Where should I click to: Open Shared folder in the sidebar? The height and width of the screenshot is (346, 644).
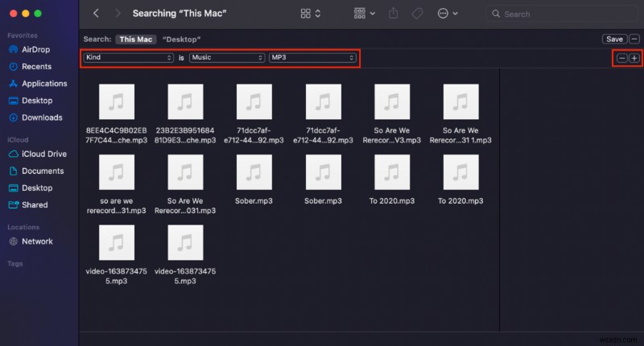click(x=28, y=205)
